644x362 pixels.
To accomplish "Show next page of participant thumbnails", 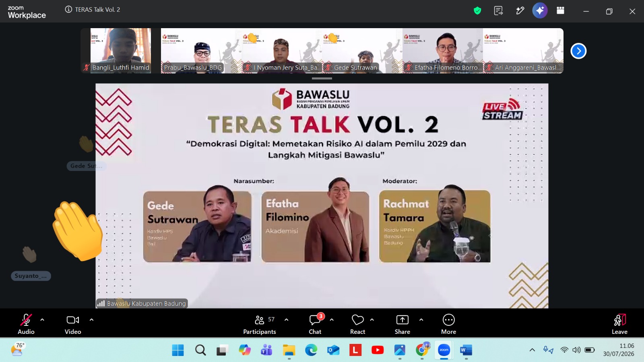I will click(x=578, y=51).
